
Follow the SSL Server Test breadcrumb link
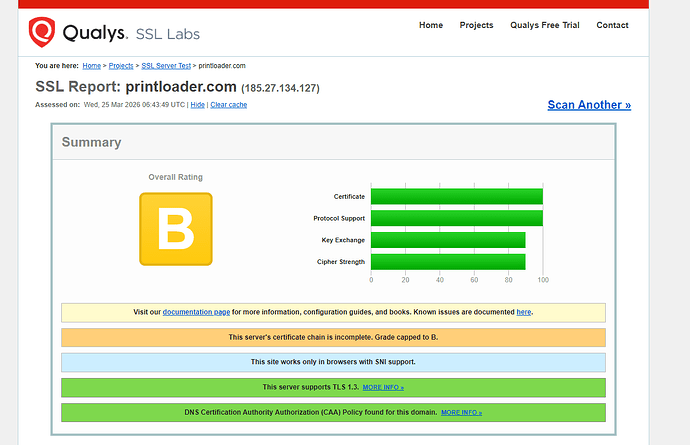tap(166, 66)
